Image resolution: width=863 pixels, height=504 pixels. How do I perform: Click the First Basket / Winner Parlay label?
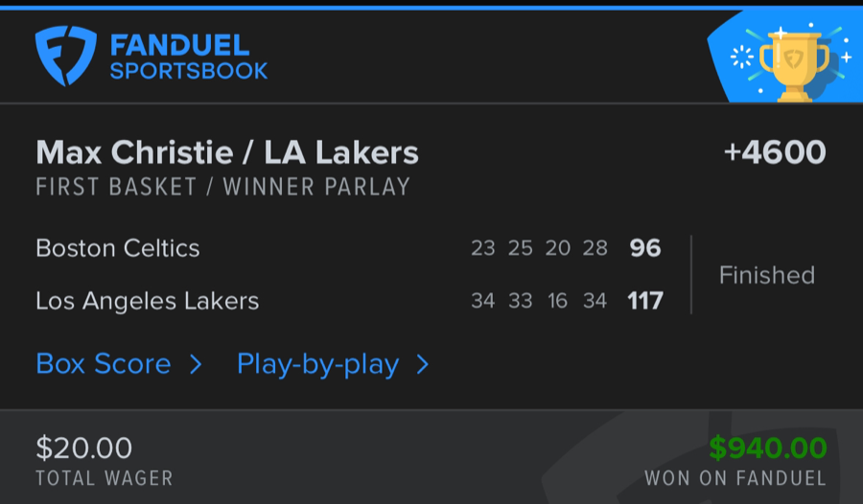pos(222,187)
